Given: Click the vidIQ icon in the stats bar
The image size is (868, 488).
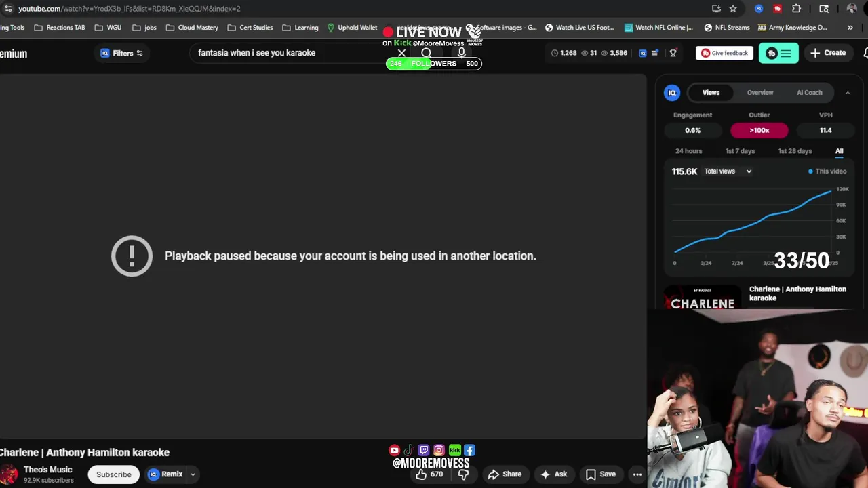Looking at the screenshot, I should [x=643, y=53].
